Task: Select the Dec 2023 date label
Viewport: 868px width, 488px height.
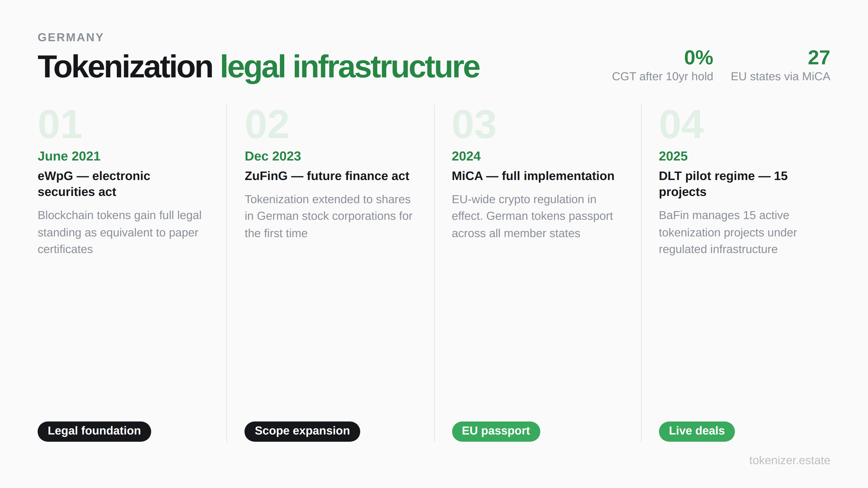Action: click(x=273, y=156)
